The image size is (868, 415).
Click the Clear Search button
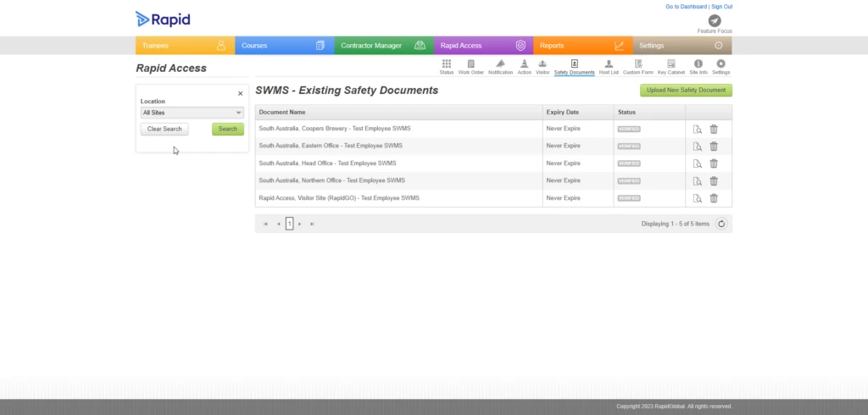[x=164, y=129]
